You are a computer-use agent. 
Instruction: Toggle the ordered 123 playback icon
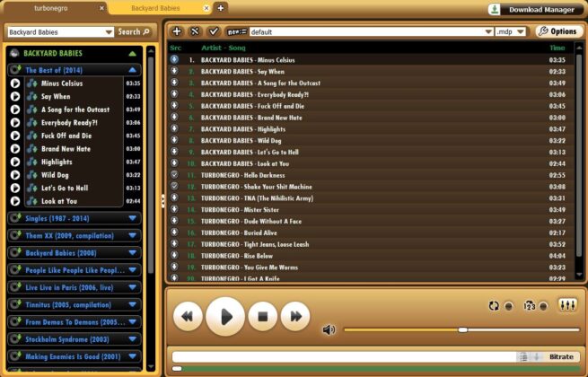coord(529,306)
